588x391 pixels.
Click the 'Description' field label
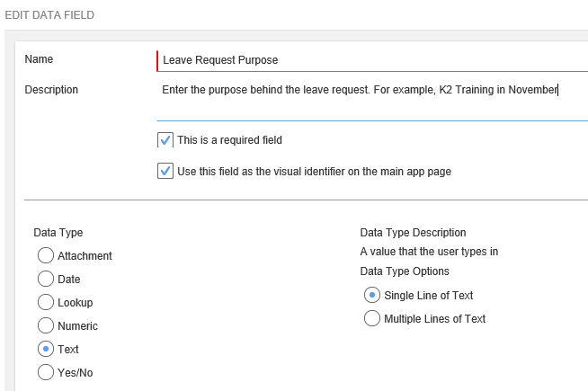click(51, 90)
